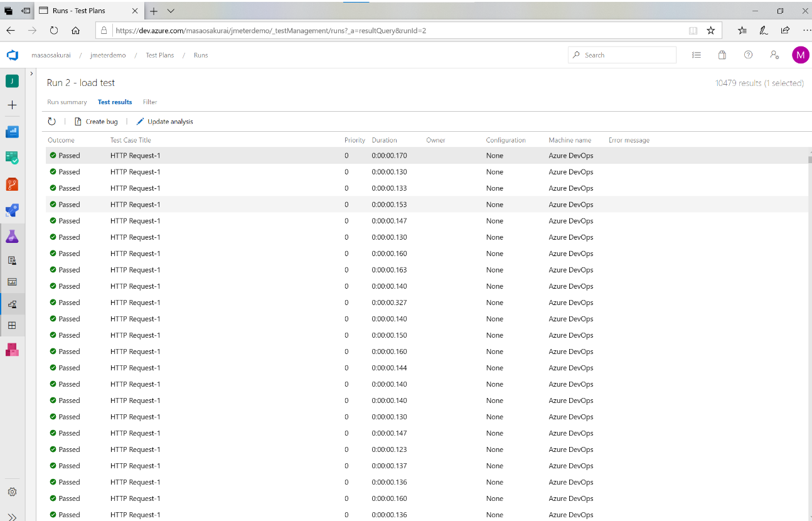Click the Update analysis button
This screenshot has height=521, width=812.
point(164,122)
